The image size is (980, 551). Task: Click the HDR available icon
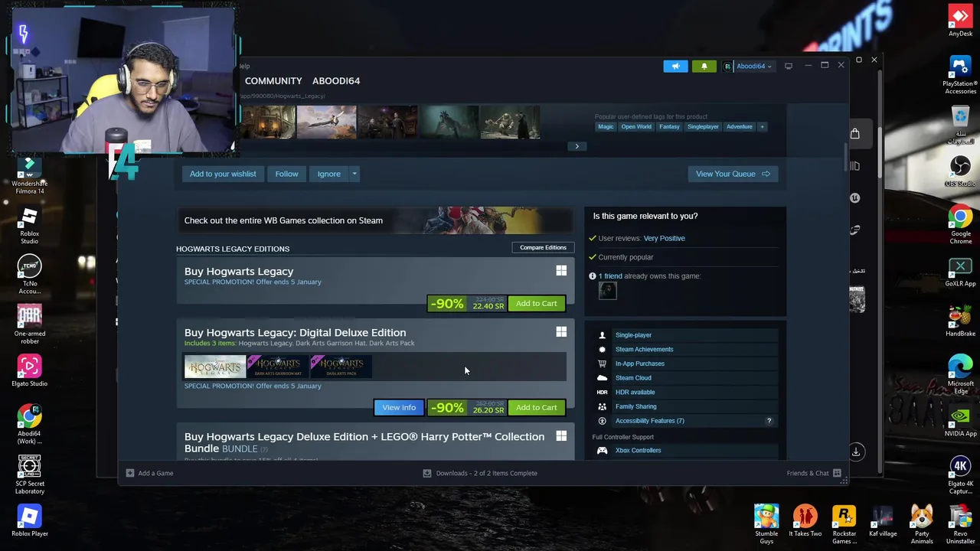[x=602, y=392]
